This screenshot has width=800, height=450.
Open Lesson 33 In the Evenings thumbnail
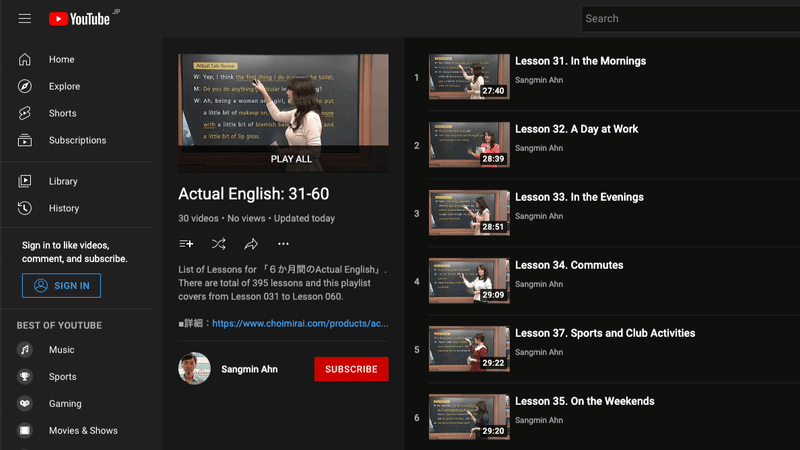click(x=469, y=213)
